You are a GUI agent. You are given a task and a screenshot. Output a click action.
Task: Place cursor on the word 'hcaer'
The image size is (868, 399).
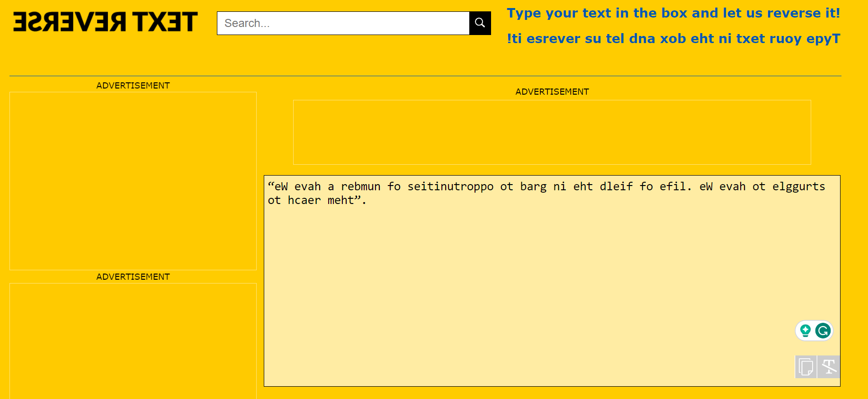[304, 201]
